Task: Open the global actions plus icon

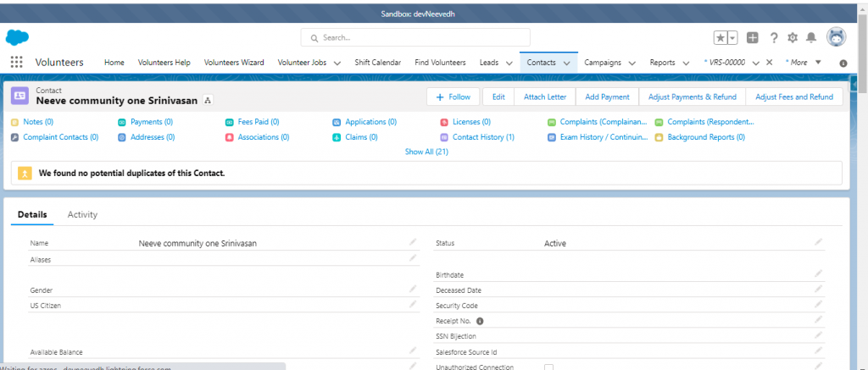Action: click(x=753, y=37)
